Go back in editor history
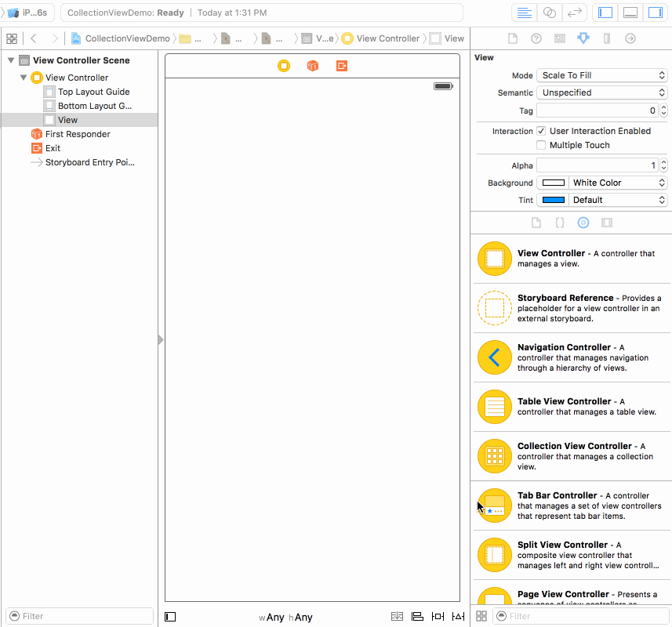 click(x=34, y=38)
